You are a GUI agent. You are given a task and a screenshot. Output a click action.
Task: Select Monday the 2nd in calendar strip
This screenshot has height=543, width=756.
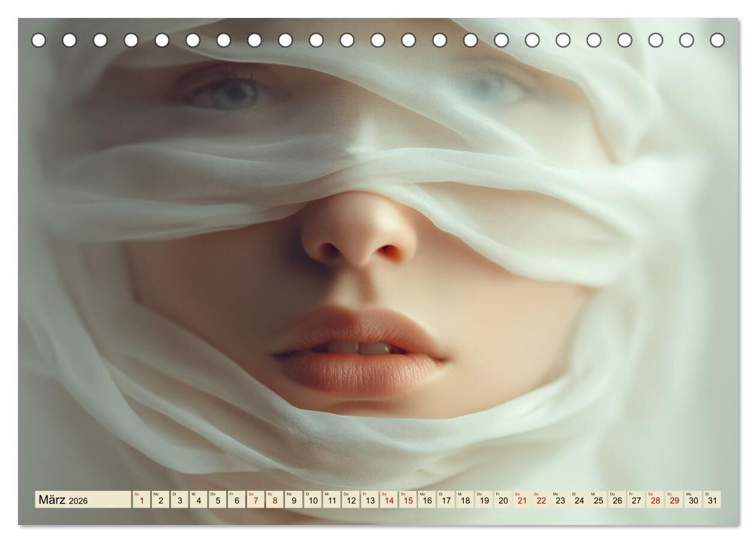tap(160, 500)
